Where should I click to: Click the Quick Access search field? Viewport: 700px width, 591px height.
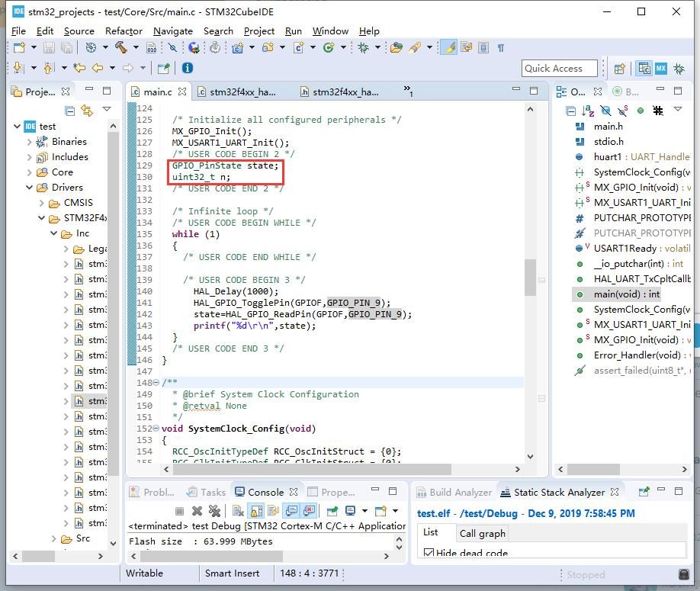[559, 69]
